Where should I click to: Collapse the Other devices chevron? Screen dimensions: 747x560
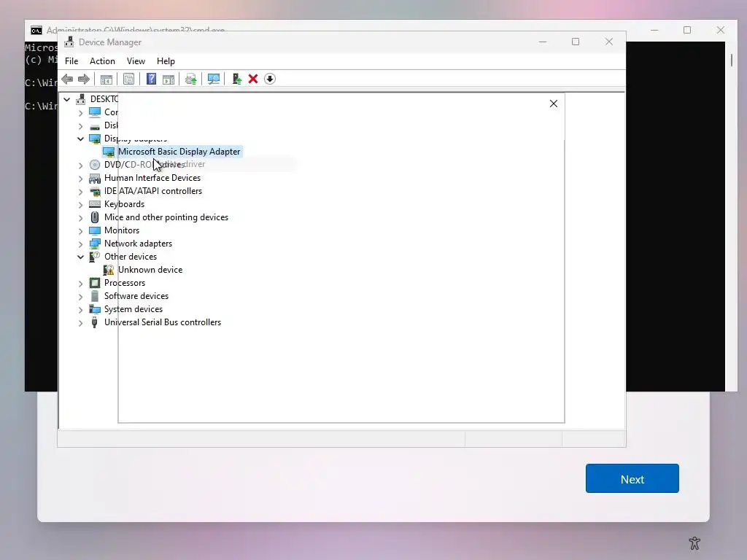click(x=80, y=257)
